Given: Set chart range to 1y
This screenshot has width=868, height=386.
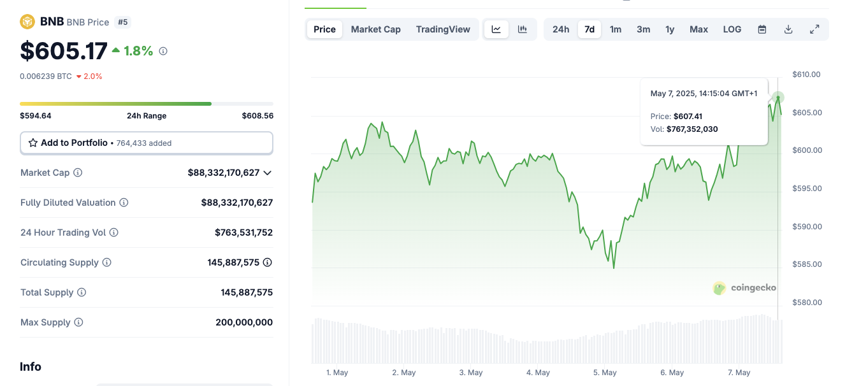Looking at the screenshot, I should [x=670, y=29].
